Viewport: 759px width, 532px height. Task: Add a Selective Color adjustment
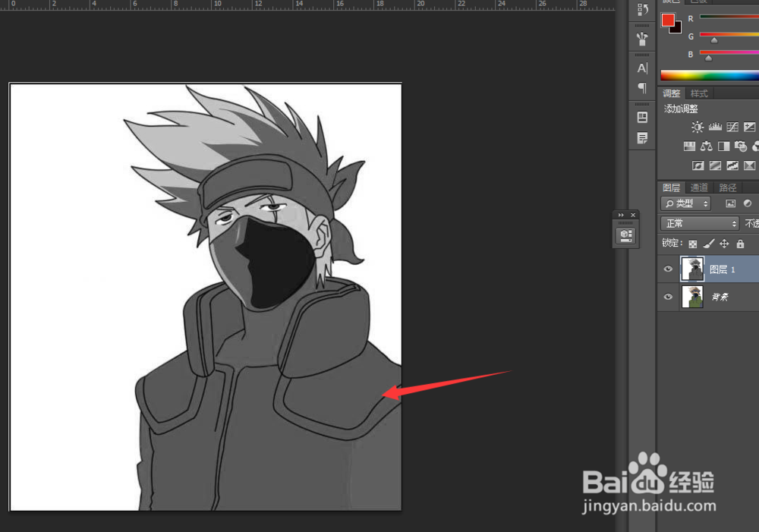[x=749, y=165]
